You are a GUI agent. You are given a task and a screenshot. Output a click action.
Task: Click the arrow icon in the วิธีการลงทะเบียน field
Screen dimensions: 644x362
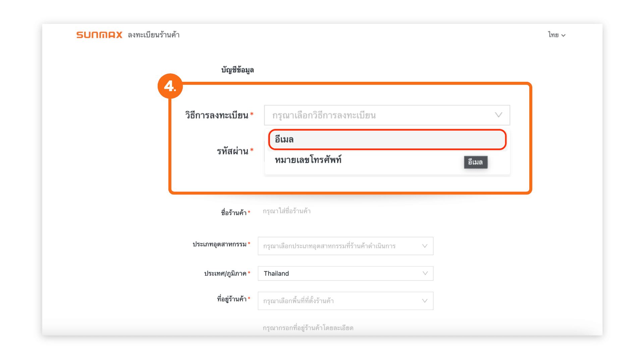[x=498, y=115]
